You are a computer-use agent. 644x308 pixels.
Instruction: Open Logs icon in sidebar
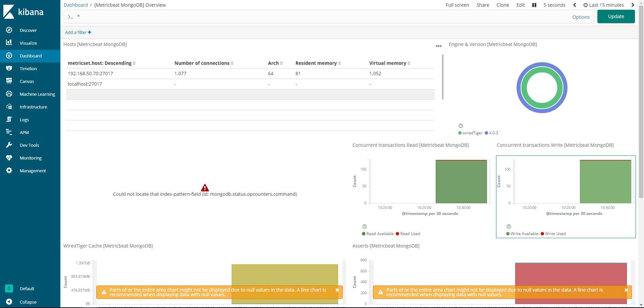(x=9, y=119)
